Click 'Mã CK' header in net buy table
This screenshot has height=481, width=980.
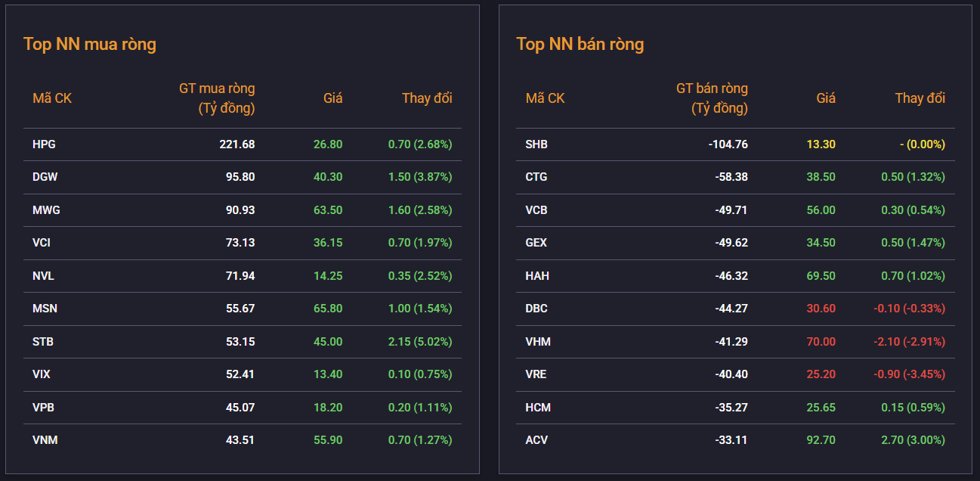(52, 98)
